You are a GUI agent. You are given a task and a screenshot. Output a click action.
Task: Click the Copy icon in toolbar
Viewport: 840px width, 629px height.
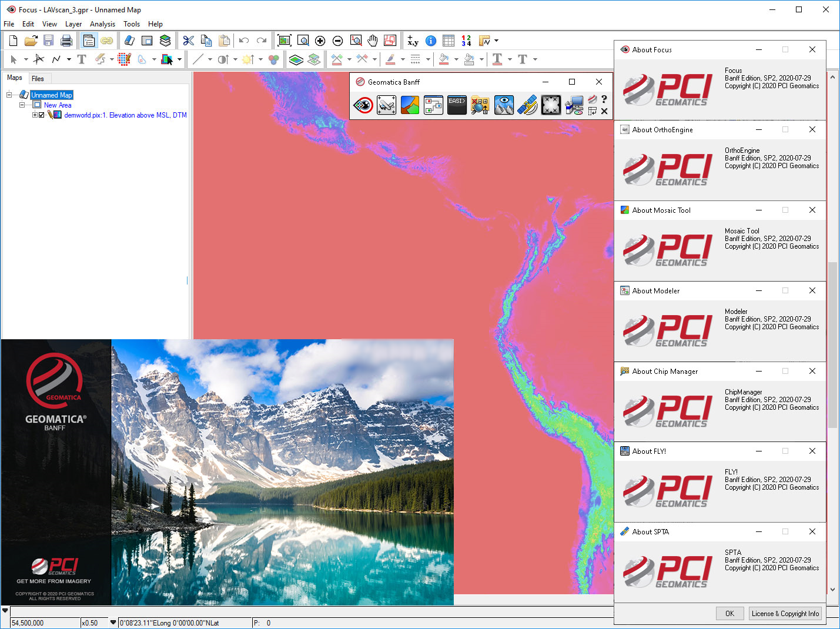(x=206, y=41)
